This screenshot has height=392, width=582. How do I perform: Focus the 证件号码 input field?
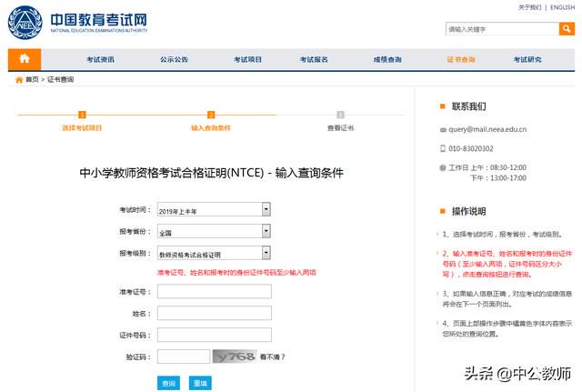(215, 335)
